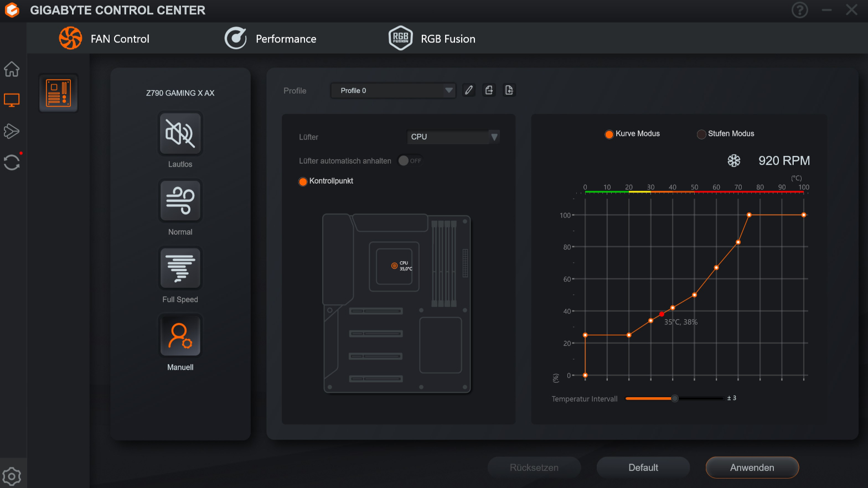This screenshot has height=488, width=868.
Task: Click the RGB Fusion hexagon icon
Action: coord(400,38)
